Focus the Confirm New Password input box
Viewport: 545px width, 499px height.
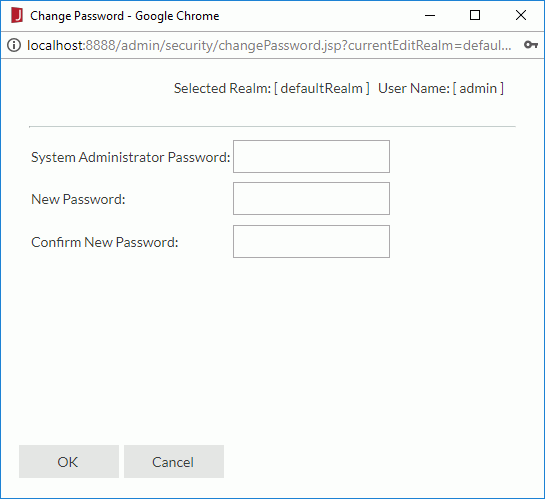[x=311, y=242]
